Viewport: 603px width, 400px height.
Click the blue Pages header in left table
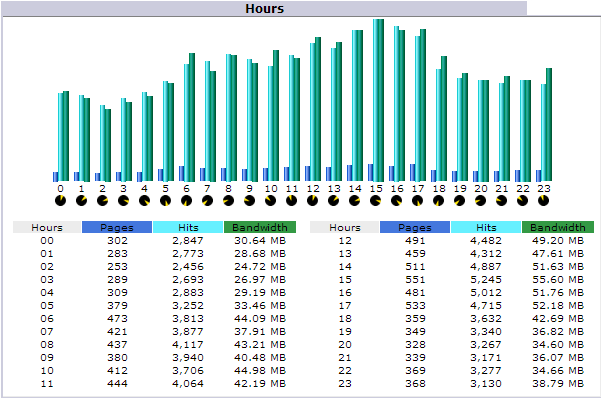117,228
